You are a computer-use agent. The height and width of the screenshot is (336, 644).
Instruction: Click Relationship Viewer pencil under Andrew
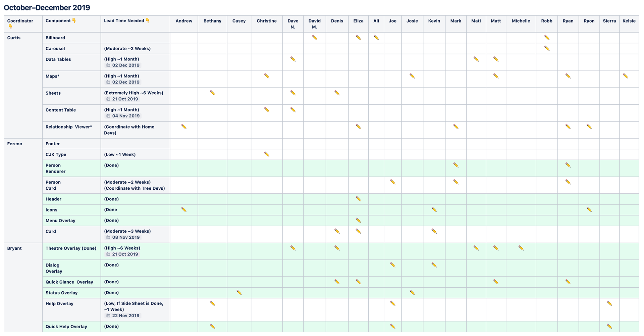pyautogui.click(x=184, y=127)
